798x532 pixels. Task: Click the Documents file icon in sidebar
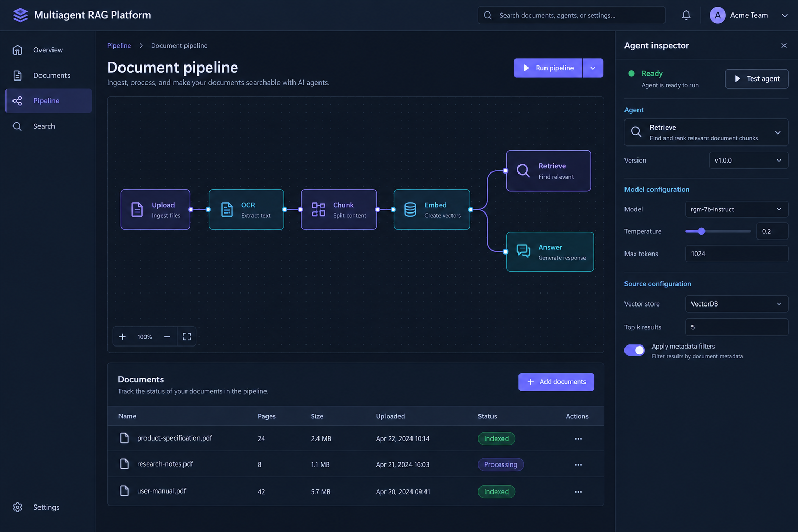point(18,75)
